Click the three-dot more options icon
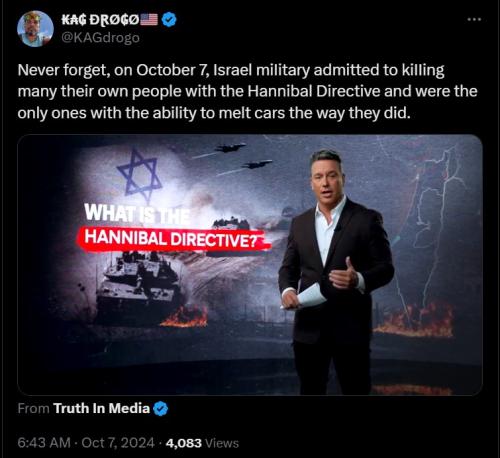 click(x=474, y=20)
